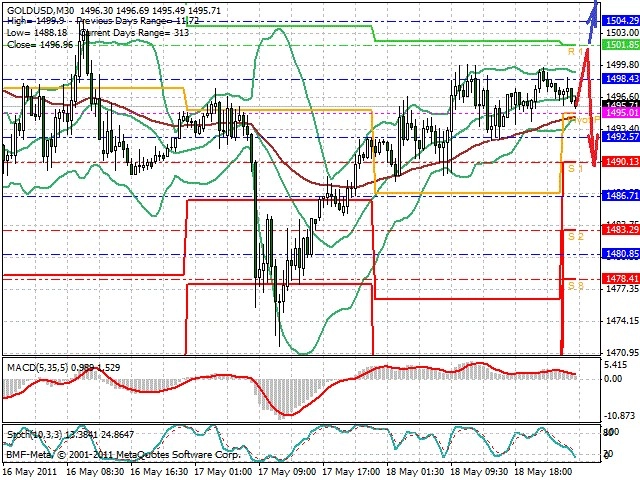This screenshot has height=480, width=640.
Task: Select the R 1 resistance label
Action: pyautogui.click(x=576, y=51)
